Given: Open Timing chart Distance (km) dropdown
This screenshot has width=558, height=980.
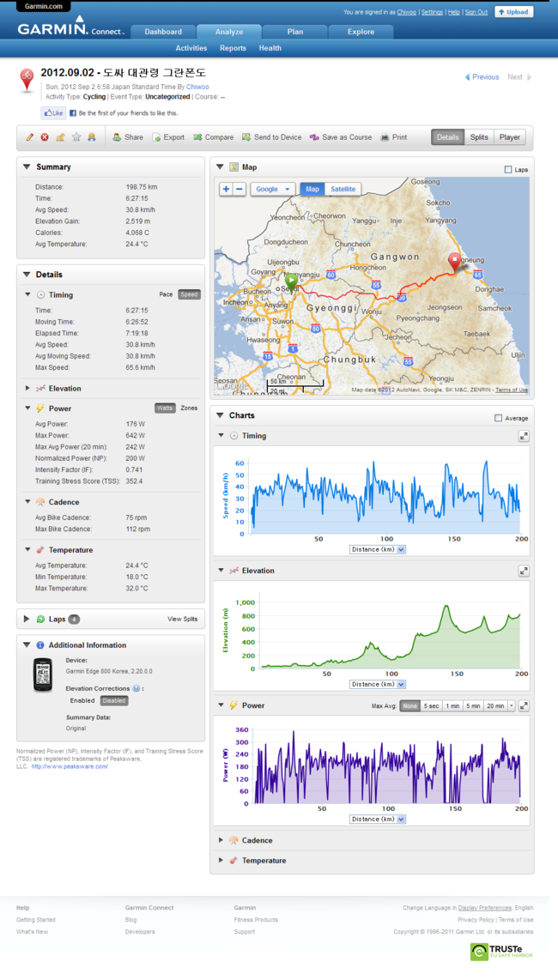Looking at the screenshot, I should [x=378, y=549].
